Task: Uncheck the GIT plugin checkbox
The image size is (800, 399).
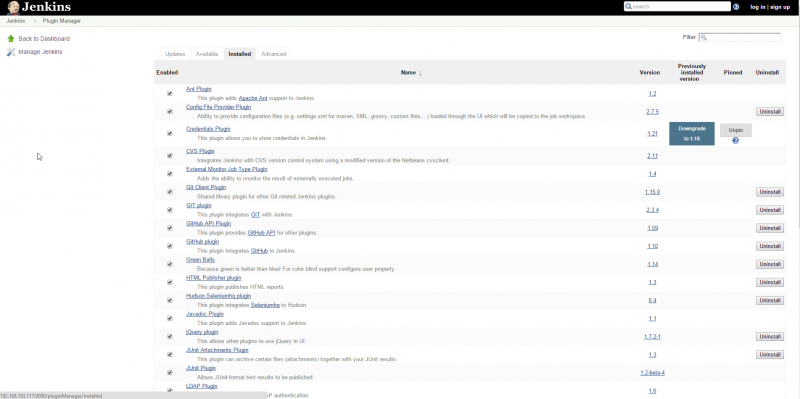Action: click(x=170, y=210)
